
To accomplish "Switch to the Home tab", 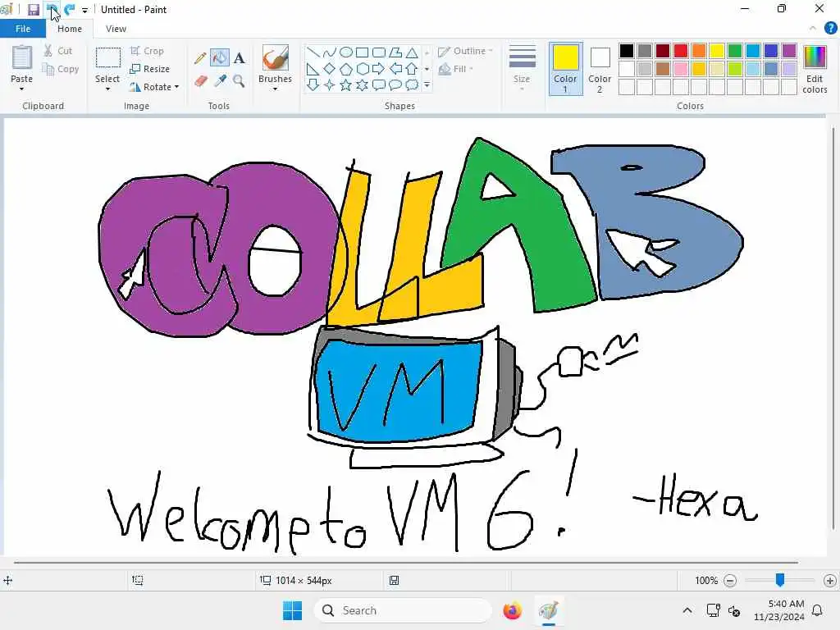I will [70, 29].
